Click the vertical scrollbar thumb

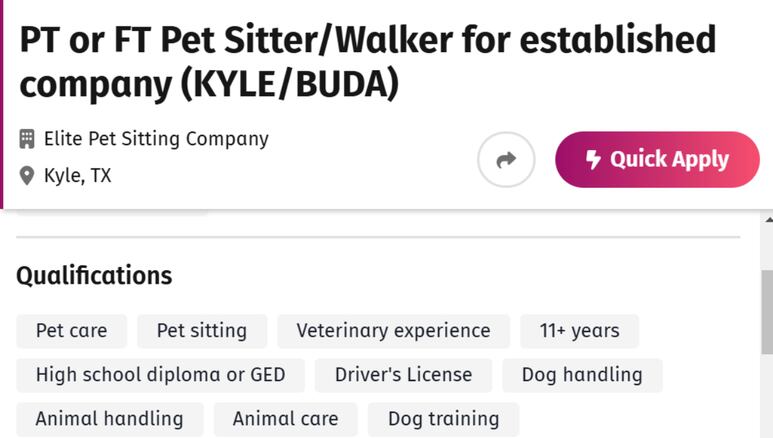pyautogui.click(x=768, y=312)
